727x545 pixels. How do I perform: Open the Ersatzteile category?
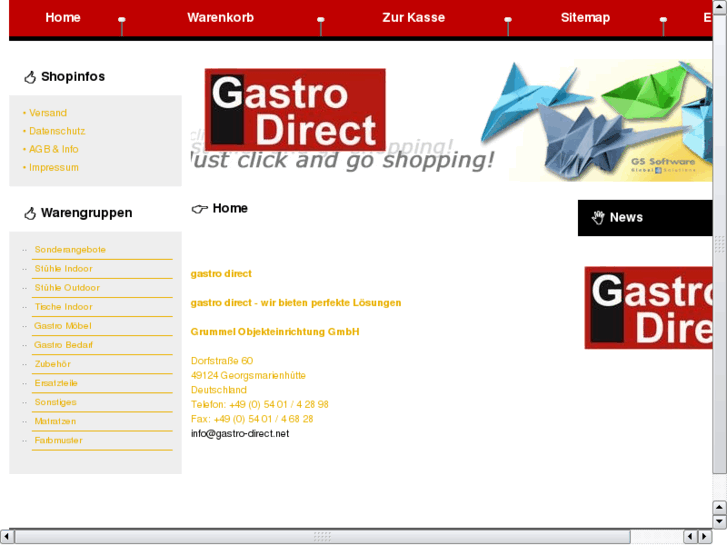(x=56, y=383)
